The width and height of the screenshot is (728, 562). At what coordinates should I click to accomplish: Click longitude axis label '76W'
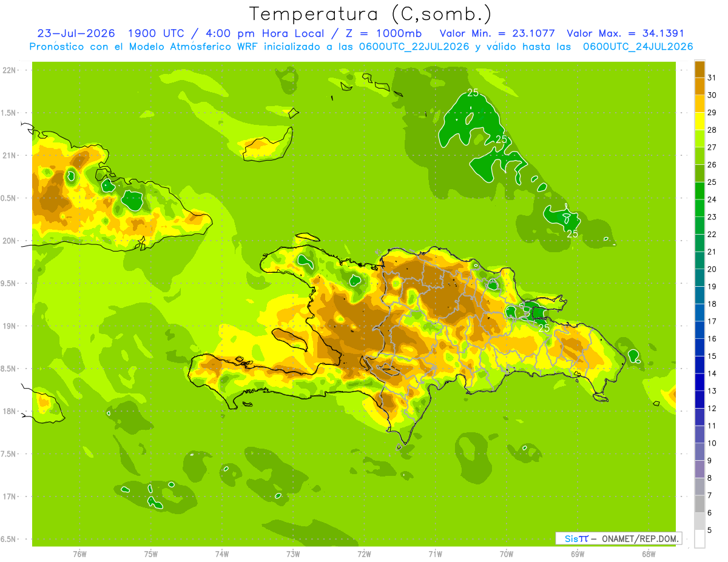tap(79, 554)
